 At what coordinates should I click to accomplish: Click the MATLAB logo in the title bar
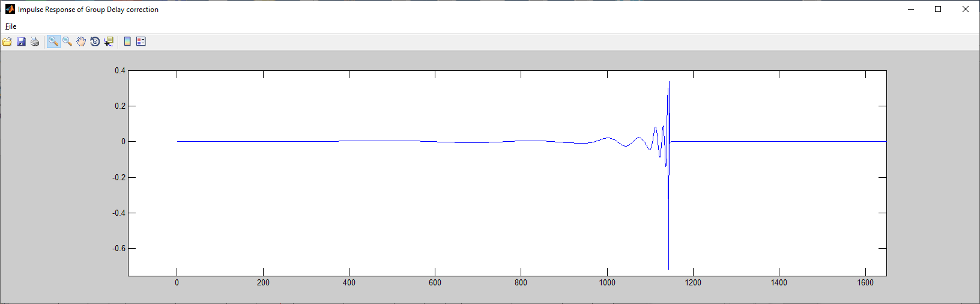(x=10, y=9)
